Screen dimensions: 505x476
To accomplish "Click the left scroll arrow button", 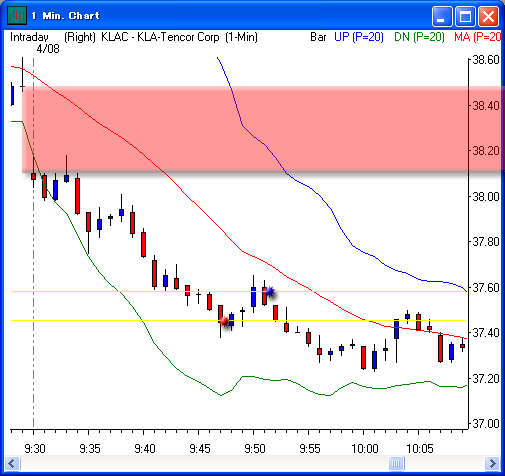I will (12, 463).
